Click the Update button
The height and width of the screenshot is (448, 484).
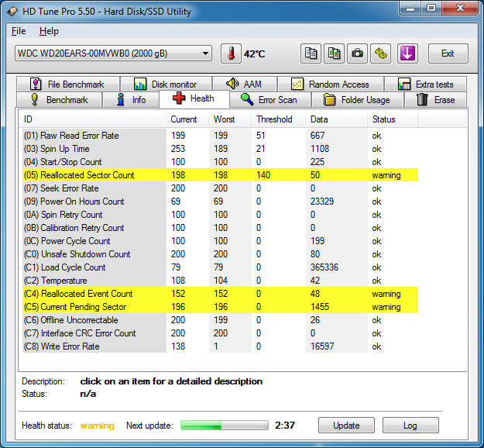click(x=346, y=426)
